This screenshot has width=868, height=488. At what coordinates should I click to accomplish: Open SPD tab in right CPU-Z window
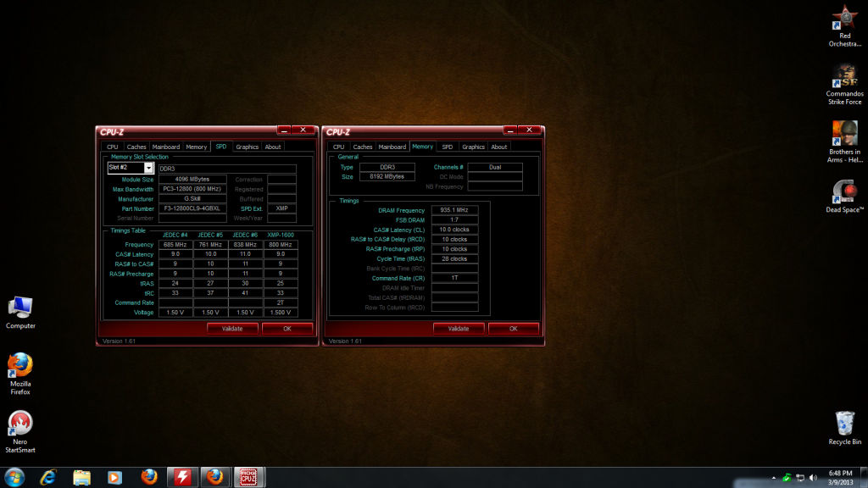448,147
